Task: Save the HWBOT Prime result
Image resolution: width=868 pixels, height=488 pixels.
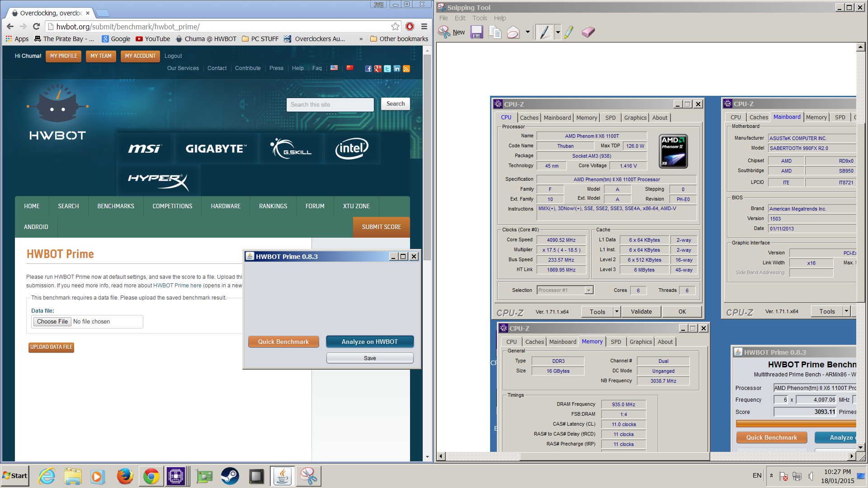Action: click(x=370, y=358)
